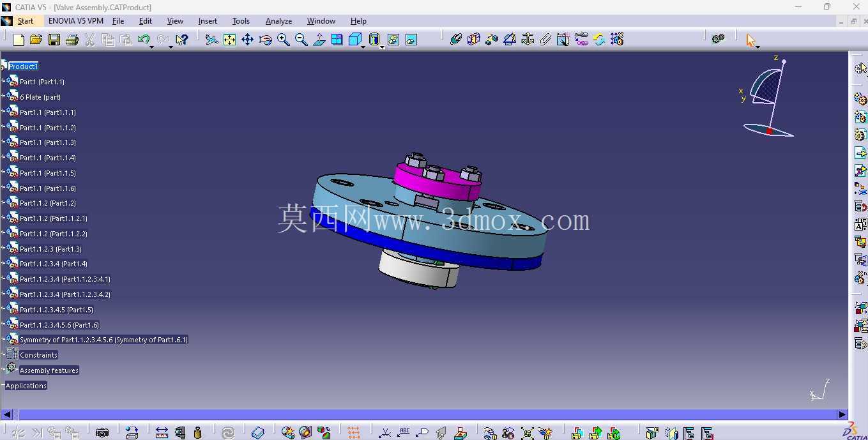Image resolution: width=868 pixels, height=440 pixels.
Task: Expand the Applications tree node
Action: click(3, 386)
